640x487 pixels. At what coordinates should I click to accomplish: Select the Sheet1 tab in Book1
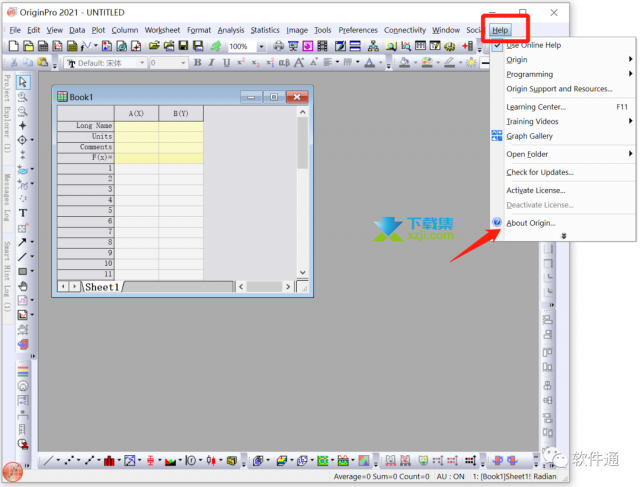pyautogui.click(x=102, y=287)
